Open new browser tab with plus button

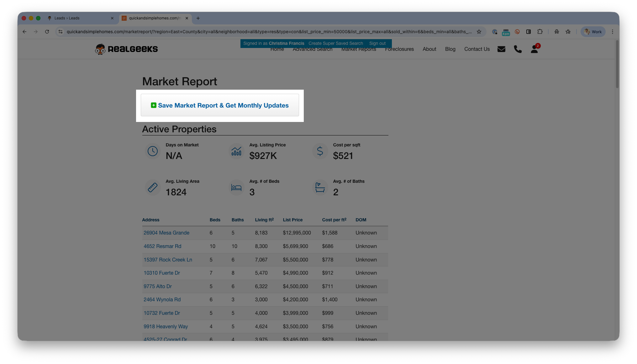tap(198, 18)
